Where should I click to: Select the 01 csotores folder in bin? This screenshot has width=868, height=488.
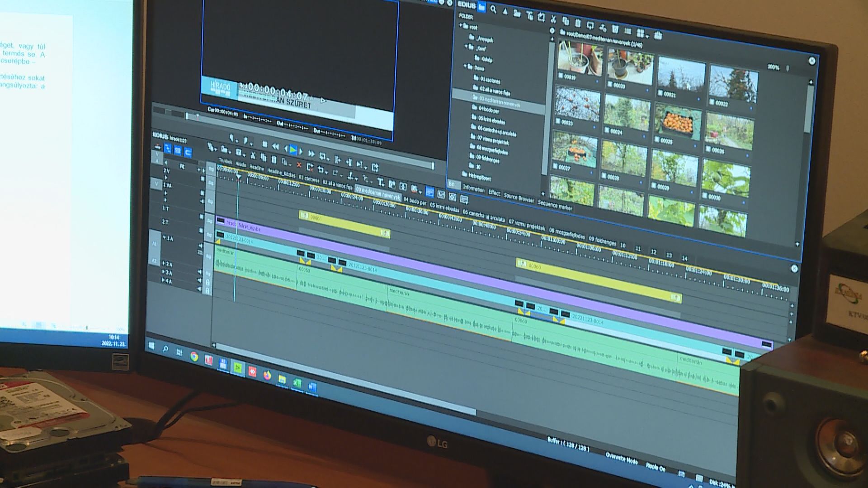487,79
